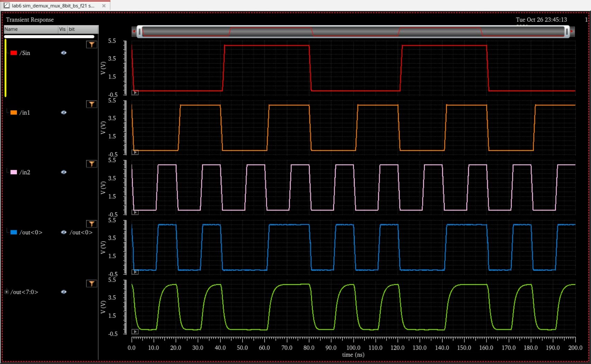
Task: Click the play marker on the green /out<7:0> strip
Action: pyautogui.click(x=135, y=332)
